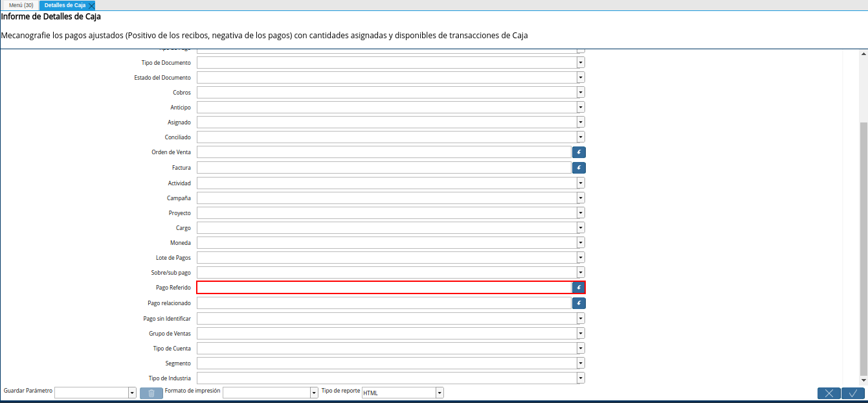Open the Grupo de Ventas dropdown arrow
868x403 pixels.
tap(581, 334)
